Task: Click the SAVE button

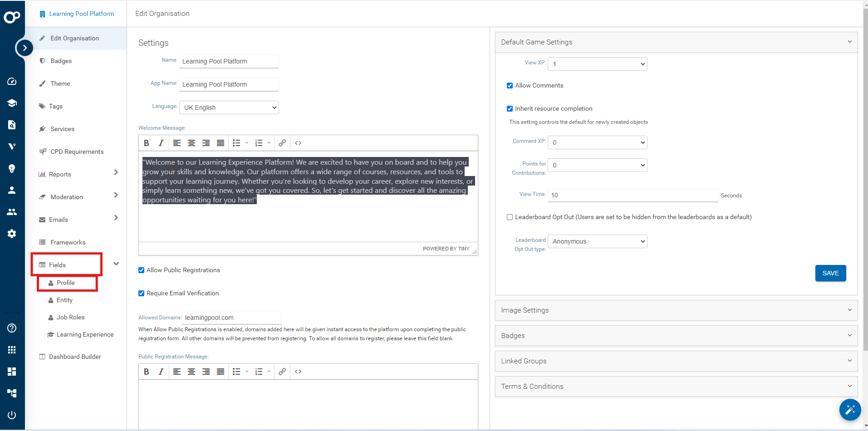Action: (x=830, y=273)
